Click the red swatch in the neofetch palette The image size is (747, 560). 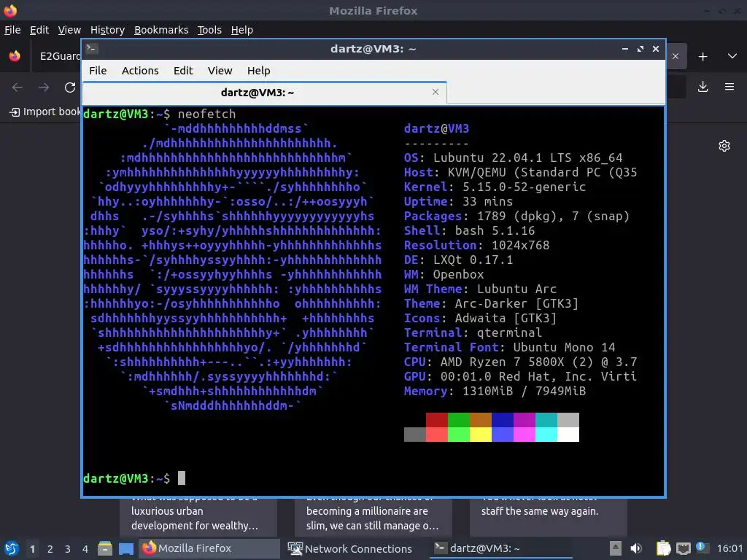point(436,420)
